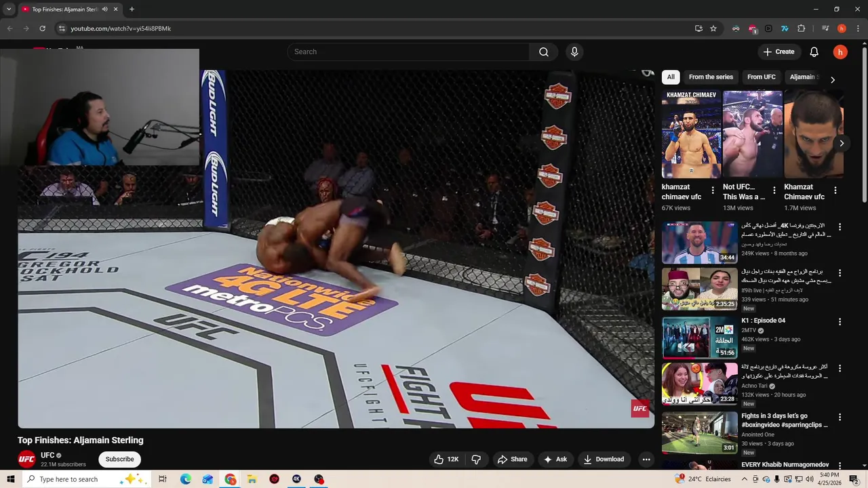Expand more filter chips with right arrow
This screenshot has width=868, height=488.
click(833, 79)
